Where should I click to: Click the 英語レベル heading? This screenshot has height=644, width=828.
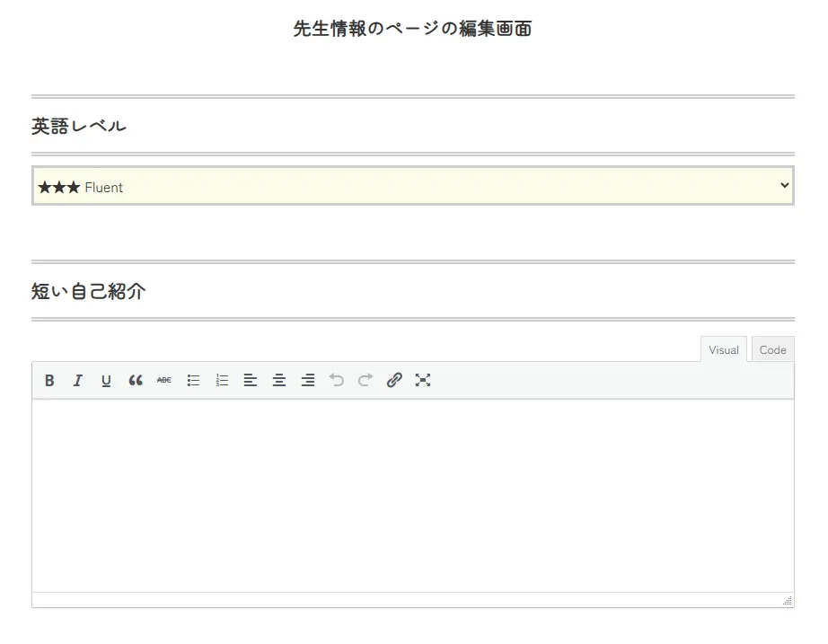coord(79,127)
